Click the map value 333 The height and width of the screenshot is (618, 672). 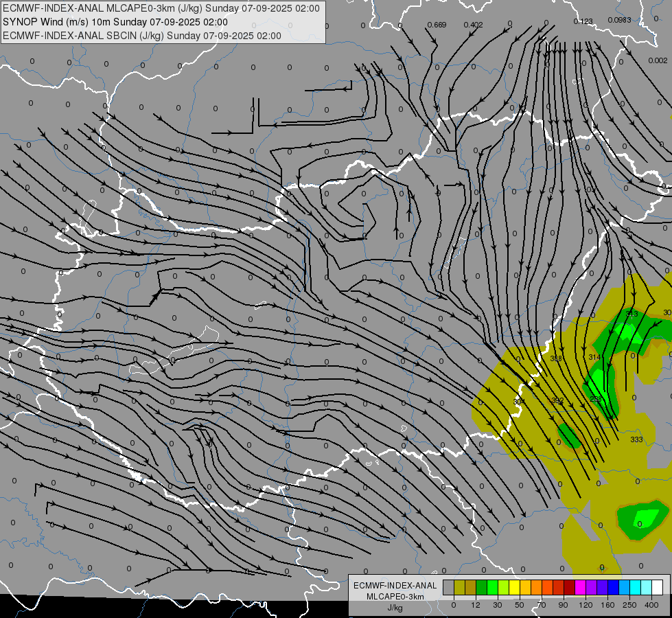(x=636, y=439)
